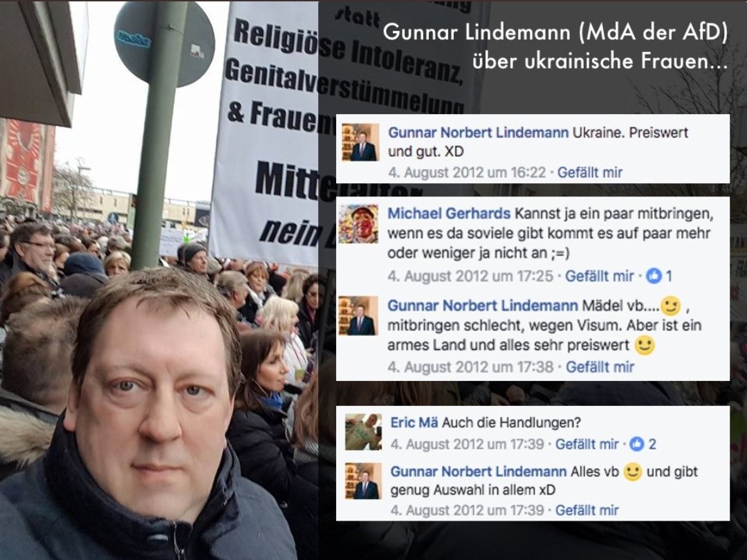Image resolution: width=747 pixels, height=560 pixels.
Task: Open the 'Michael Gerhards' name link
Action: pos(449,214)
